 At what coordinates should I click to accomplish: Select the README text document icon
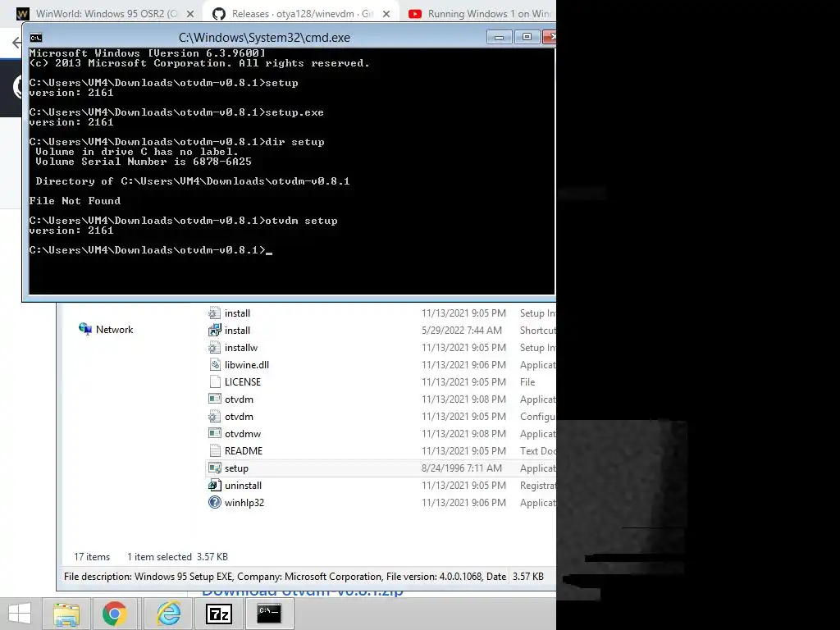(214, 450)
